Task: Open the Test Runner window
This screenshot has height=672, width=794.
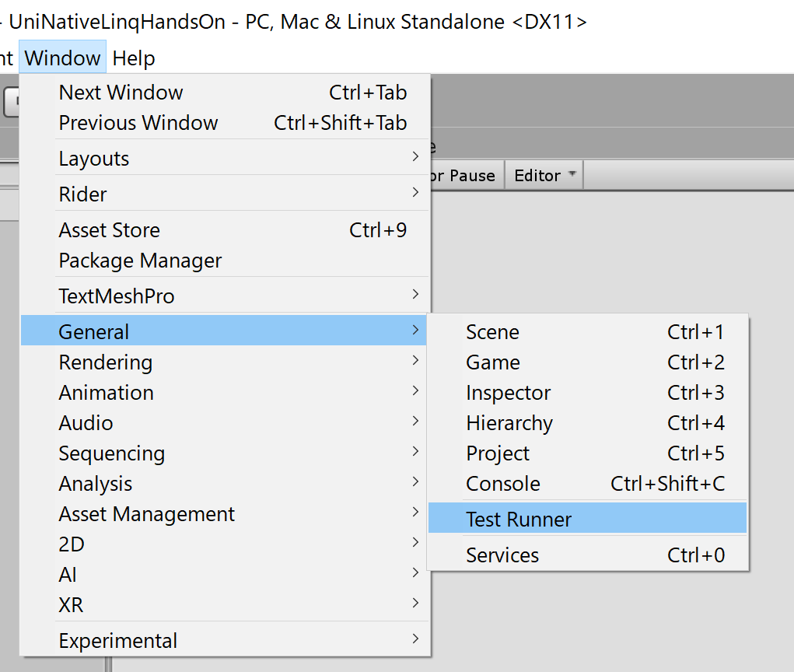Action: click(x=519, y=520)
